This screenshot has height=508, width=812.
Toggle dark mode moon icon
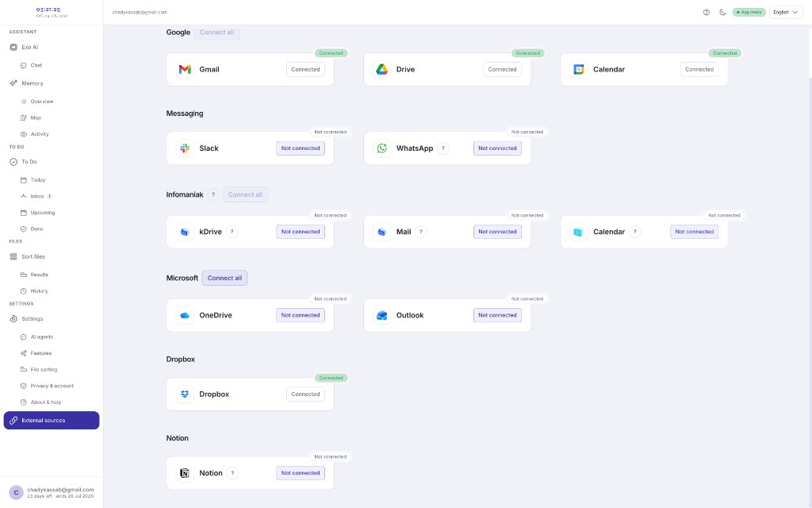722,13
